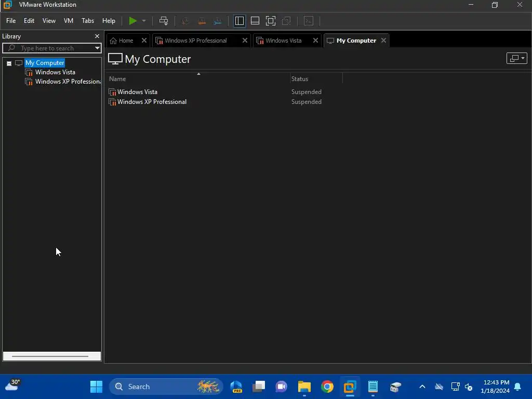This screenshot has width=532, height=399.
Task: Click Revert to Snapshot toolbar icon
Action: 202,21
